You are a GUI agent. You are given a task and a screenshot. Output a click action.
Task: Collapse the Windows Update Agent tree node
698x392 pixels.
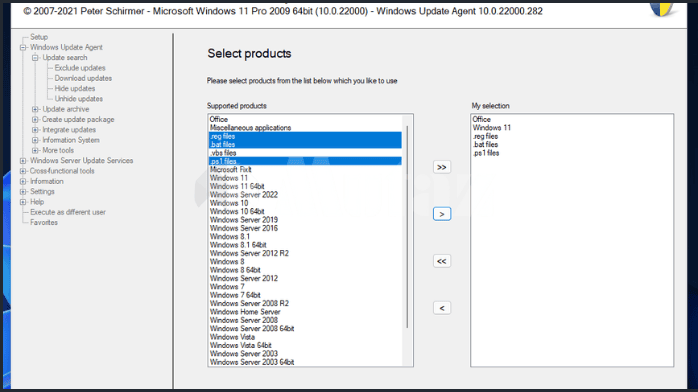(x=23, y=47)
